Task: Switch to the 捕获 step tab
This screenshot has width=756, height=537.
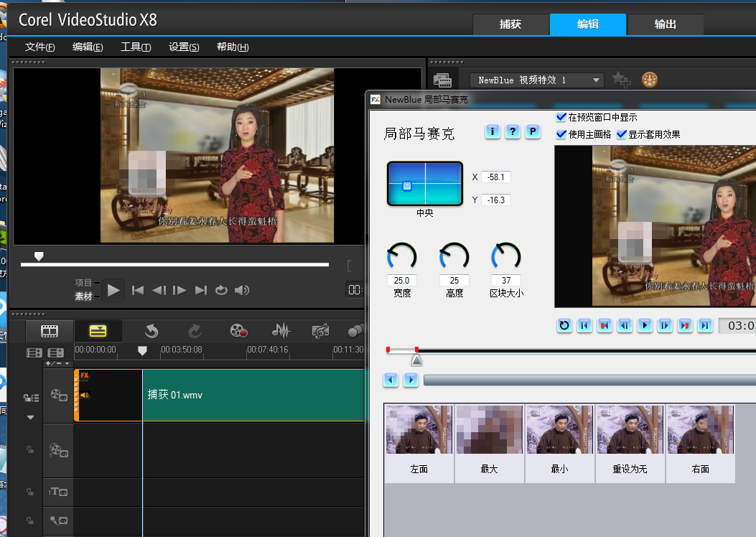Action: pos(510,24)
